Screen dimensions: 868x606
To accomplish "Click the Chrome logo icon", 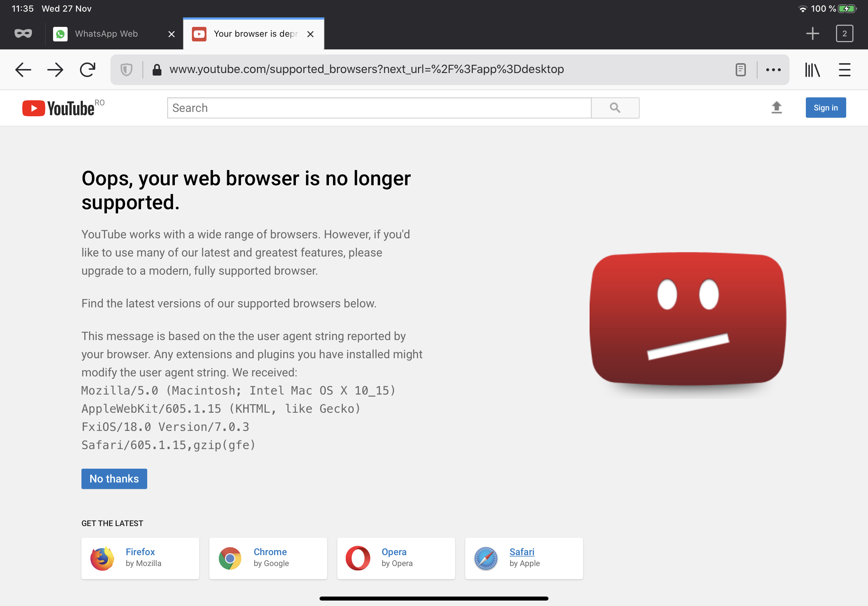I will pyautogui.click(x=230, y=558).
